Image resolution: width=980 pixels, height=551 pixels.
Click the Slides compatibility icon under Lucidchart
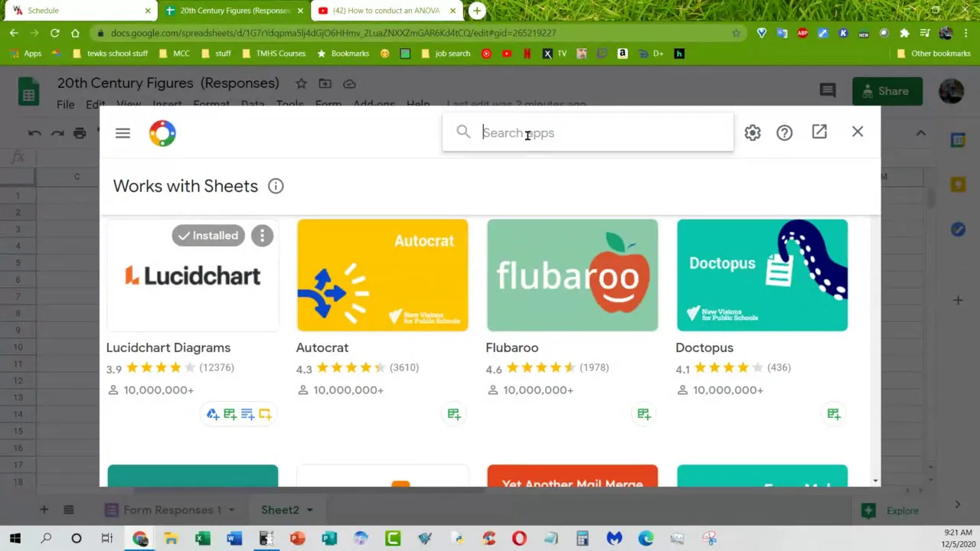coord(265,414)
